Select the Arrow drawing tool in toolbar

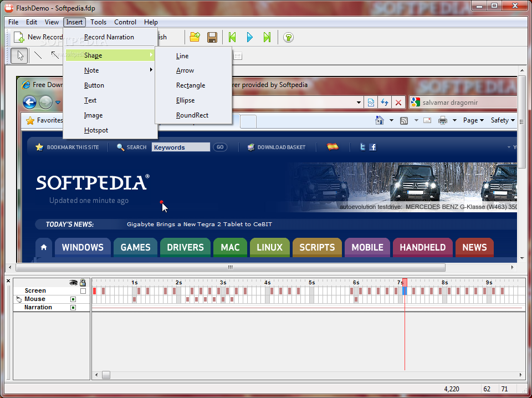point(55,55)
